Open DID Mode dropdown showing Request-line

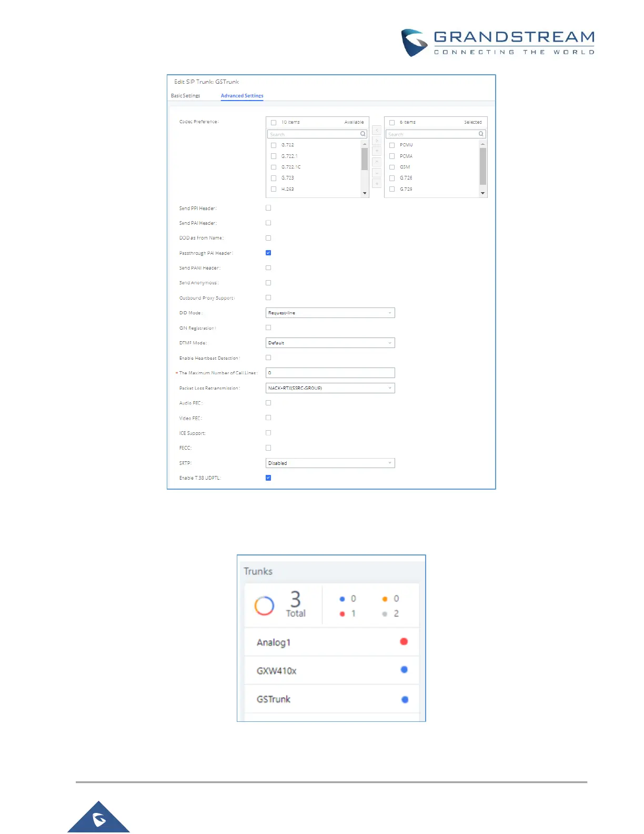330,313
